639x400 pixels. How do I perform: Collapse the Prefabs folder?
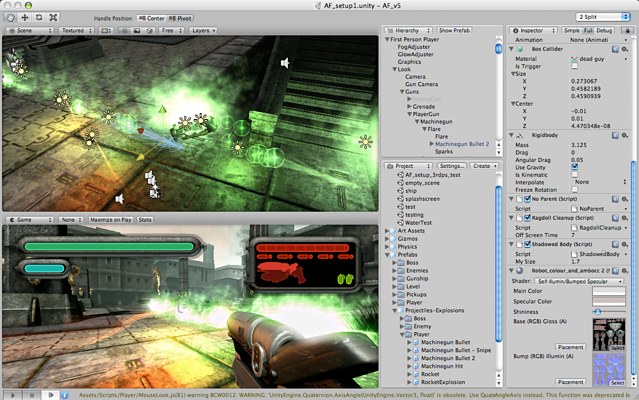coord(387,255)
